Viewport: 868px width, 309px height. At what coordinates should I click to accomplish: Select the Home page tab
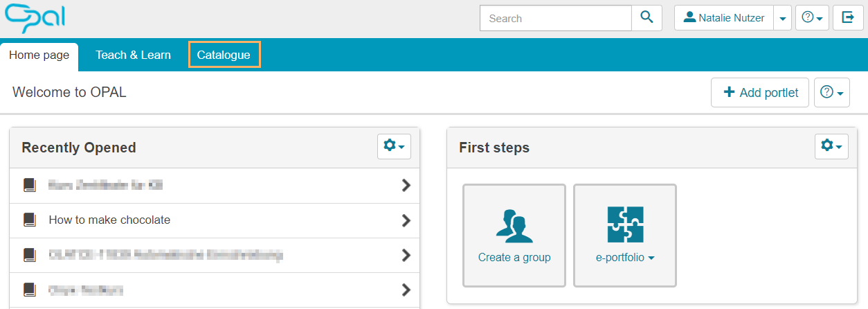click(39, 55)
